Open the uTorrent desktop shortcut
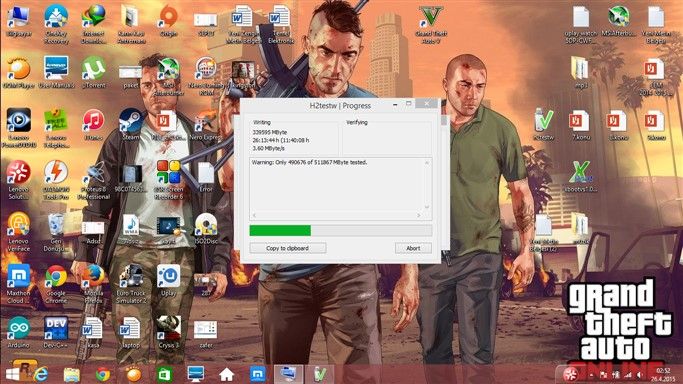 pos(94,73)
